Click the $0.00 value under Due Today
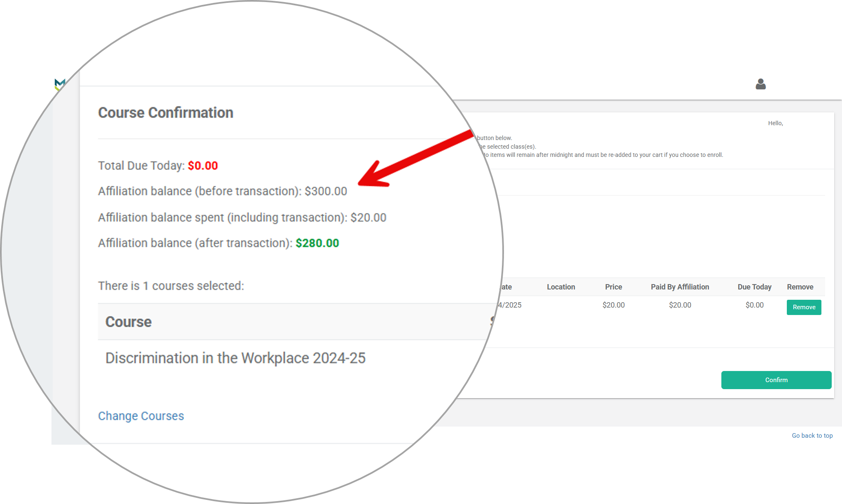This screenshot has height=504, width=842. [x=754, y=305]
